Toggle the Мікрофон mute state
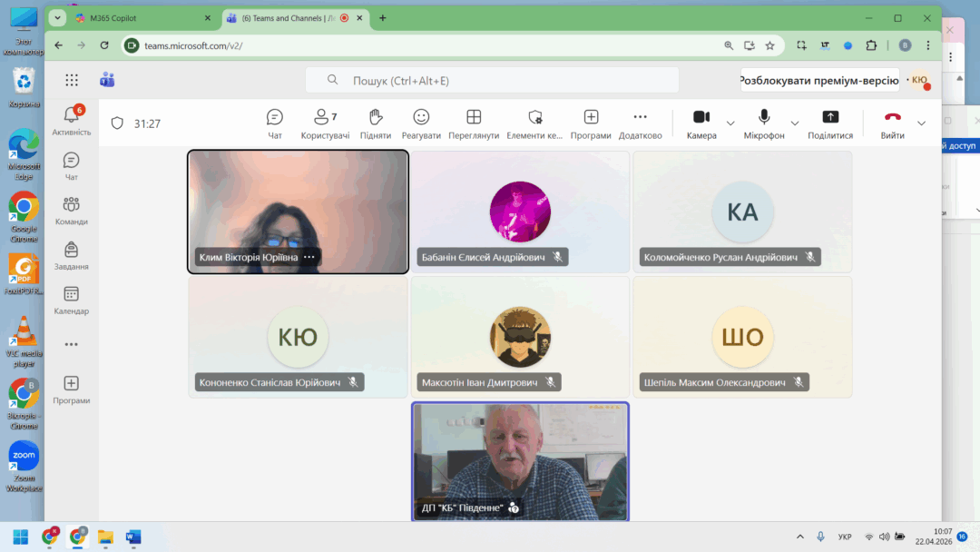Image resolution: width=980 pixels, height=552 pixels. (764, 123)
